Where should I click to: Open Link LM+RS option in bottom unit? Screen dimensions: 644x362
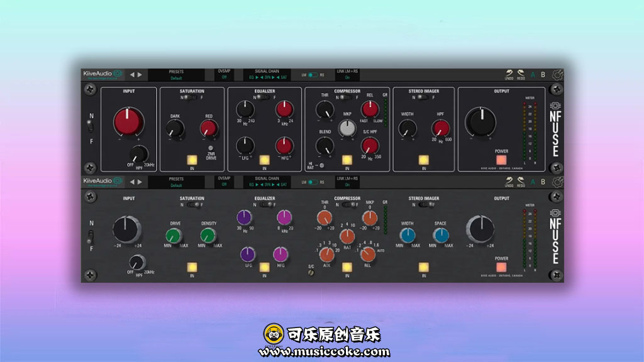point(347,182)
